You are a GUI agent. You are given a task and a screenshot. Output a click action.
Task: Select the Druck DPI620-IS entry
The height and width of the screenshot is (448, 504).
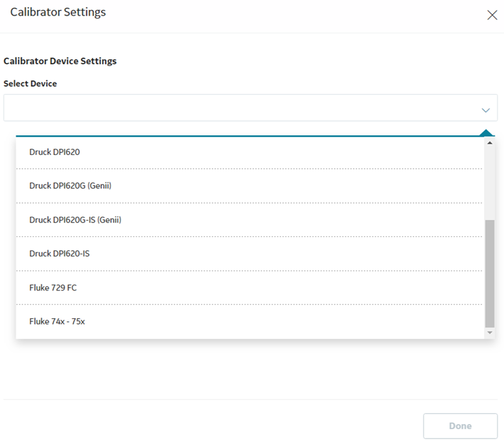pos(249,253)
